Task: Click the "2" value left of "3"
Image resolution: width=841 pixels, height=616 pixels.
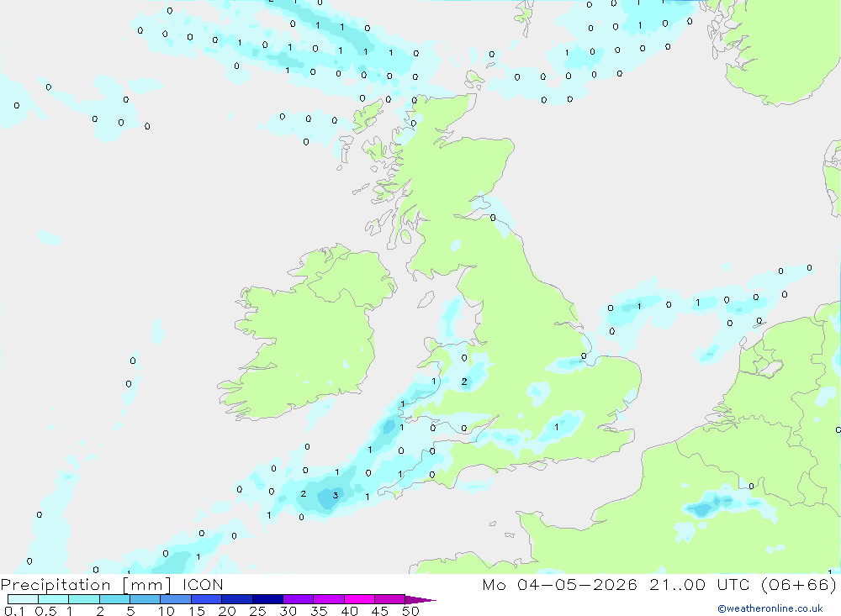Action: point(303,493)
